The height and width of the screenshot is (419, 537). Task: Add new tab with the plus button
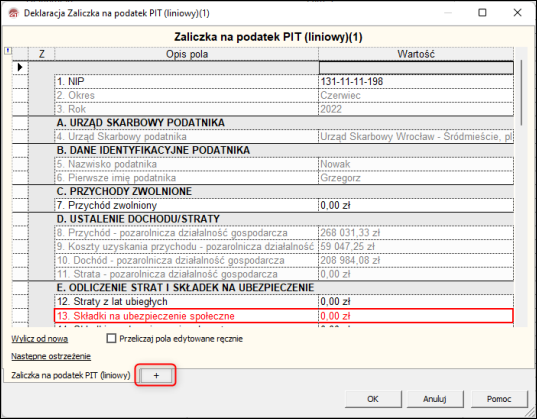click(x=156, y=375)
